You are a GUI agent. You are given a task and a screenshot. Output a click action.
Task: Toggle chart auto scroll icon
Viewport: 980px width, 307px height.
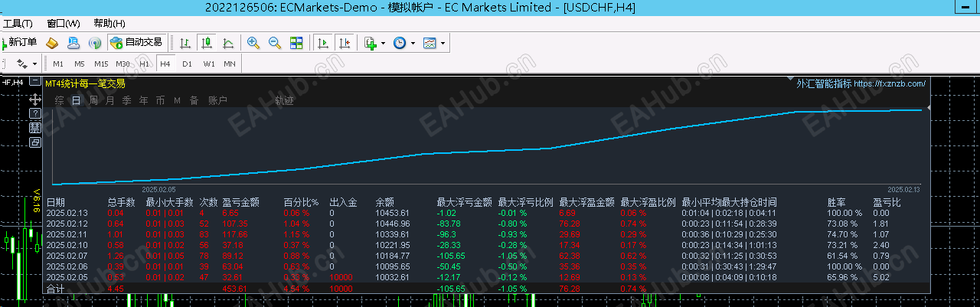324,43
